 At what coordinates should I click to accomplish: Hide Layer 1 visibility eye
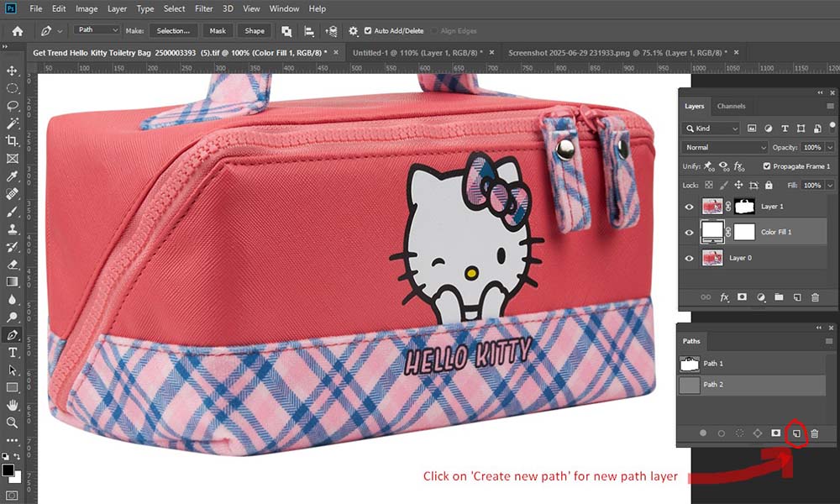689,207
